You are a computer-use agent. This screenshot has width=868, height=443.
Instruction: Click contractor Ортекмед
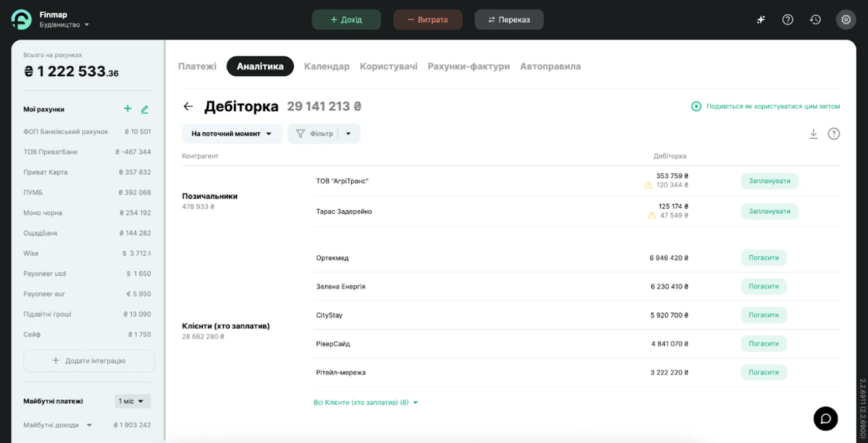coord(332,258)
